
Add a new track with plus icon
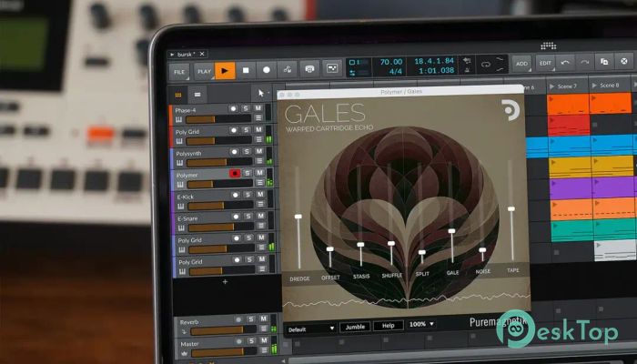point(225,281)
